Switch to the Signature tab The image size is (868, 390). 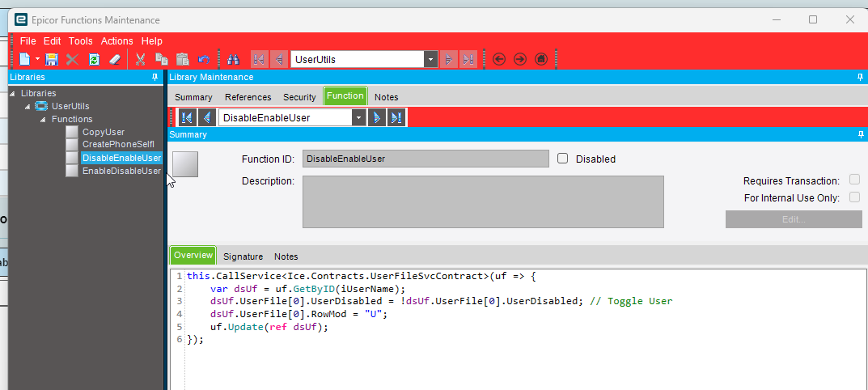(243, 256)
